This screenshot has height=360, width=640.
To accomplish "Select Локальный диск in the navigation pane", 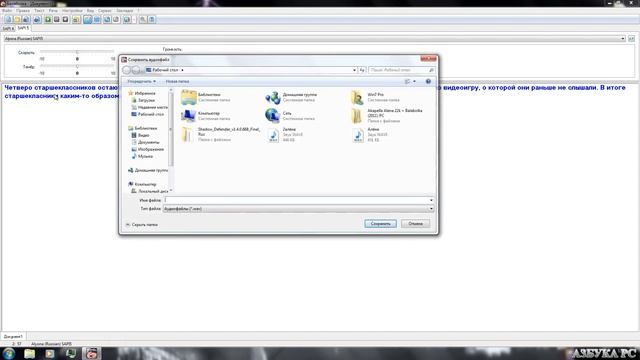I will point(149,191).
